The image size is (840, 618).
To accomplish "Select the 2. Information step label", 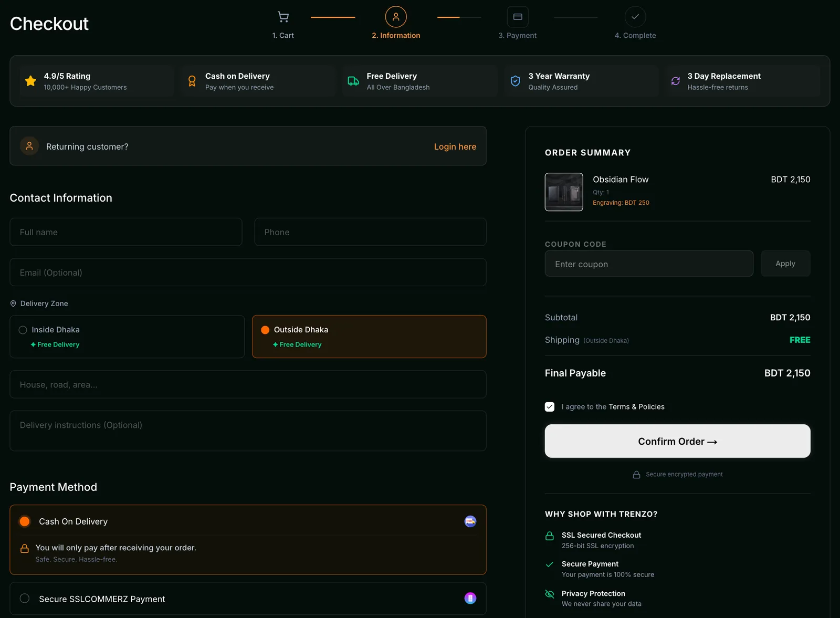I will [x=396, y=35].
